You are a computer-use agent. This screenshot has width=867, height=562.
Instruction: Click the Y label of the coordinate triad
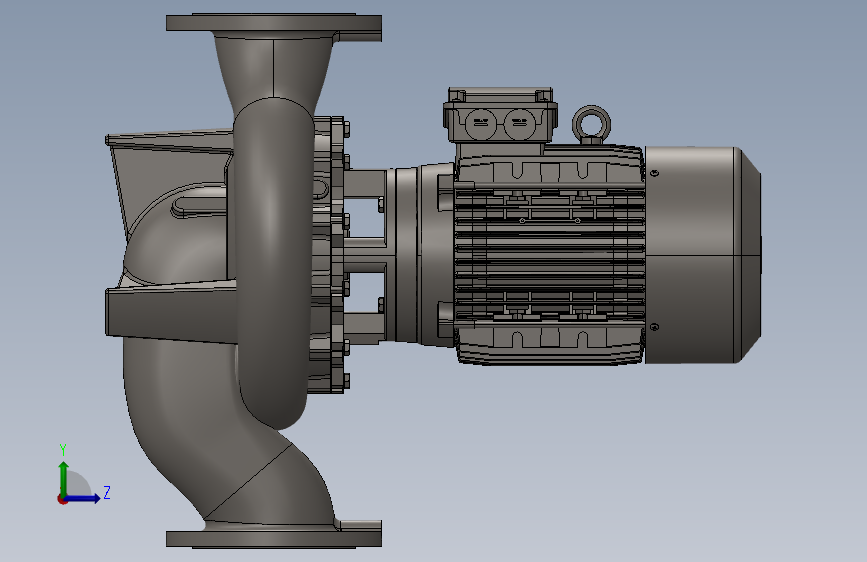[x=63, y=450]
